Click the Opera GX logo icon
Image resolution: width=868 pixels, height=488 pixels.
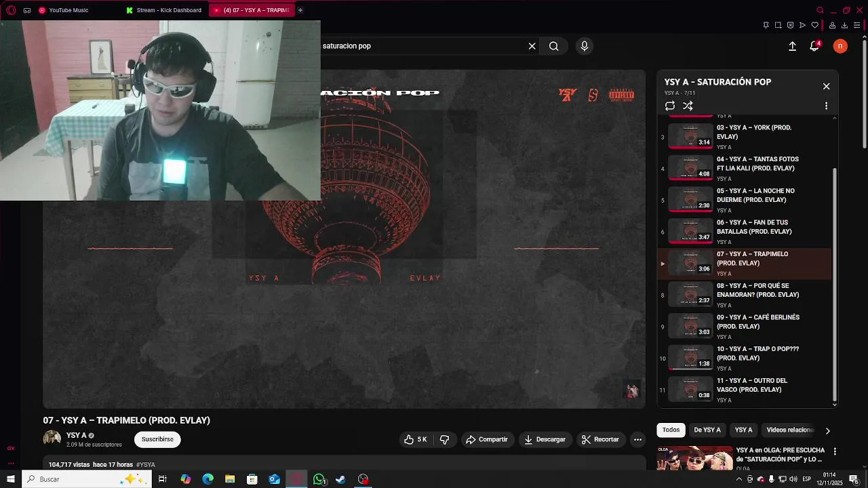pyautogui.click(x=11, y=10)
